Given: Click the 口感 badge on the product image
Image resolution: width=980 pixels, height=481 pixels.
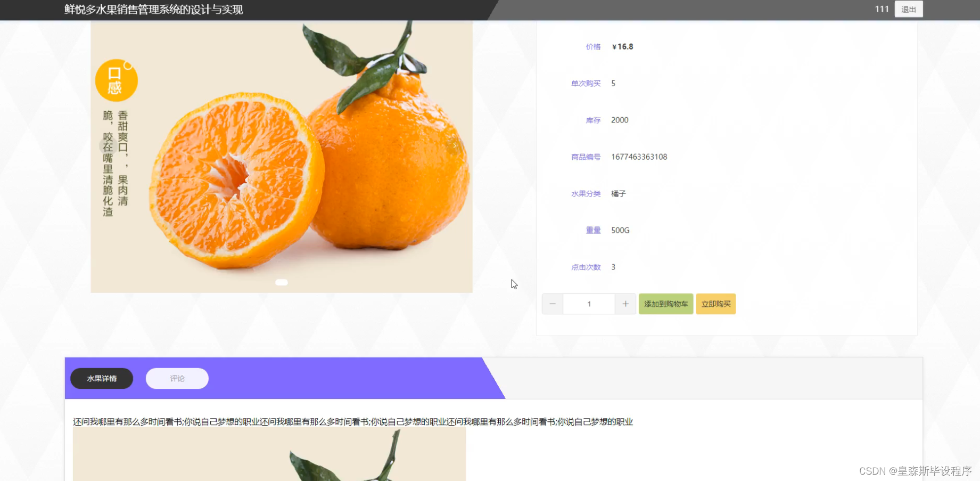Looking at the screenshot, I should [116, 79].
